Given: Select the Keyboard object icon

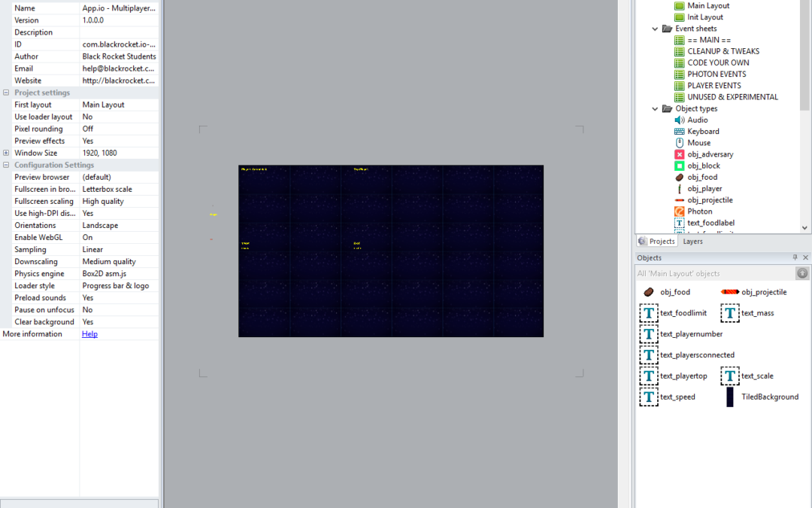Looking at the screenshot, I should tap(679, 131).
